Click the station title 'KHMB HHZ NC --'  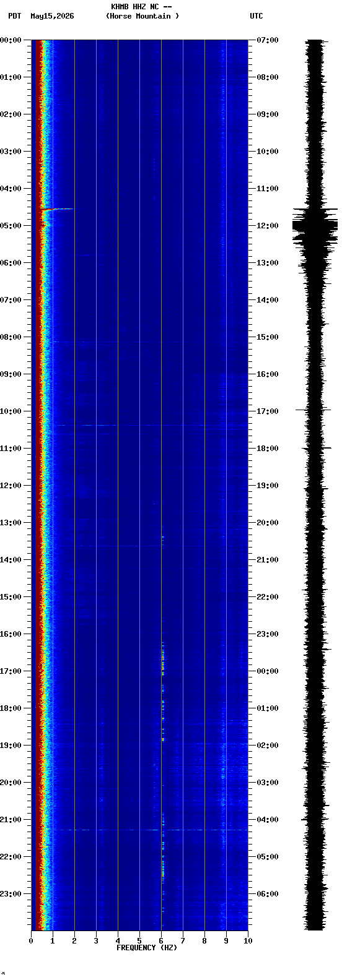click(x=141, y=7)
